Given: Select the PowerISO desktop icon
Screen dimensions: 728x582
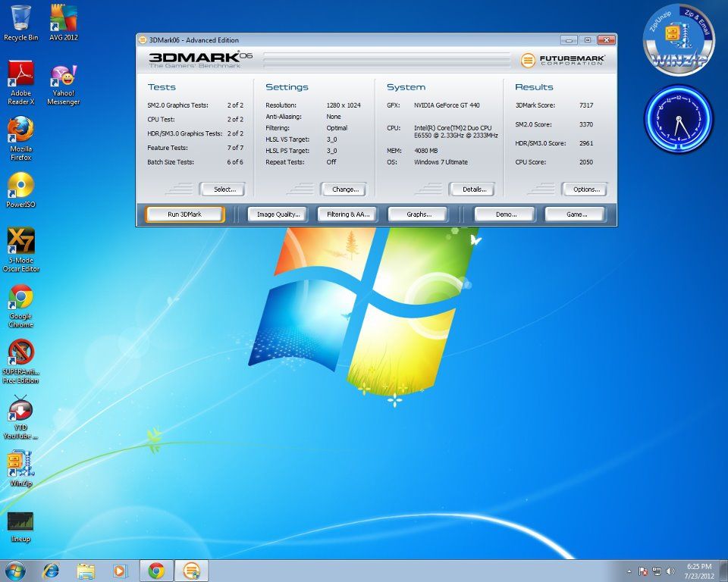Looking at the screenshot, I should 21,189.
